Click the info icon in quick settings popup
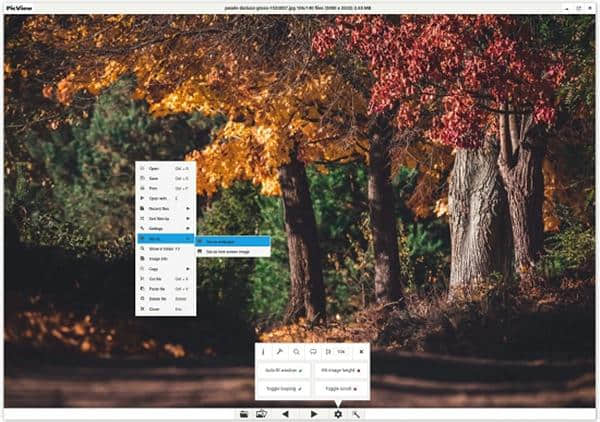600x422 pixels. [264, 352]
